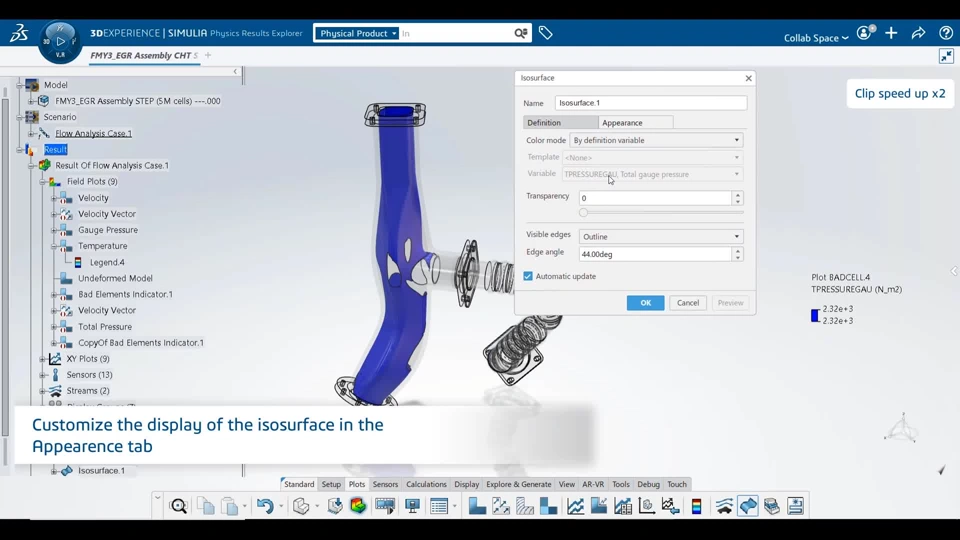Click the animation film strip icon

[x=385, y=506]
